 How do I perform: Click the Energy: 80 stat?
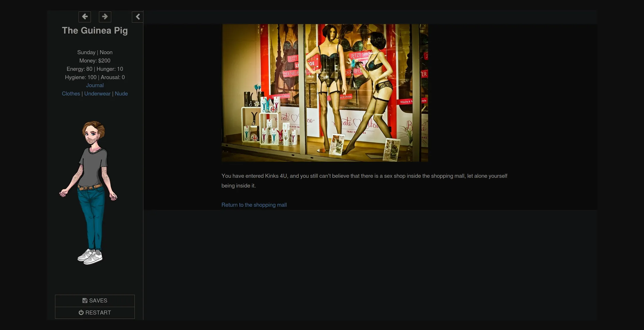point(79,69)
